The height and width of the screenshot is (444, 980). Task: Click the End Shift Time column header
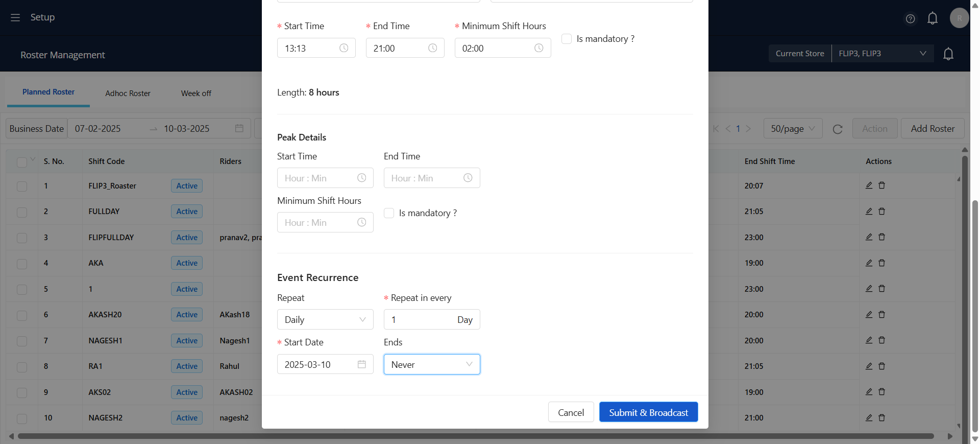pyautogui.click(x=770, y=161)
